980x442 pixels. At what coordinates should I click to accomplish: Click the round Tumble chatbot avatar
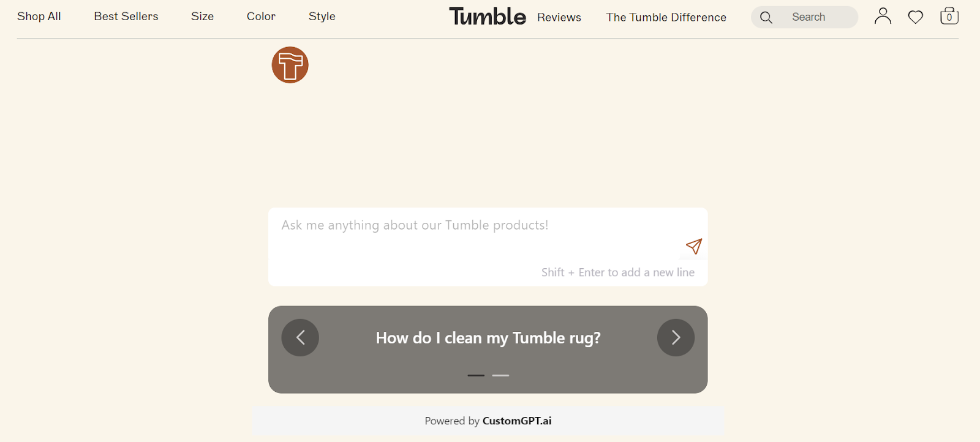point(290,65)
